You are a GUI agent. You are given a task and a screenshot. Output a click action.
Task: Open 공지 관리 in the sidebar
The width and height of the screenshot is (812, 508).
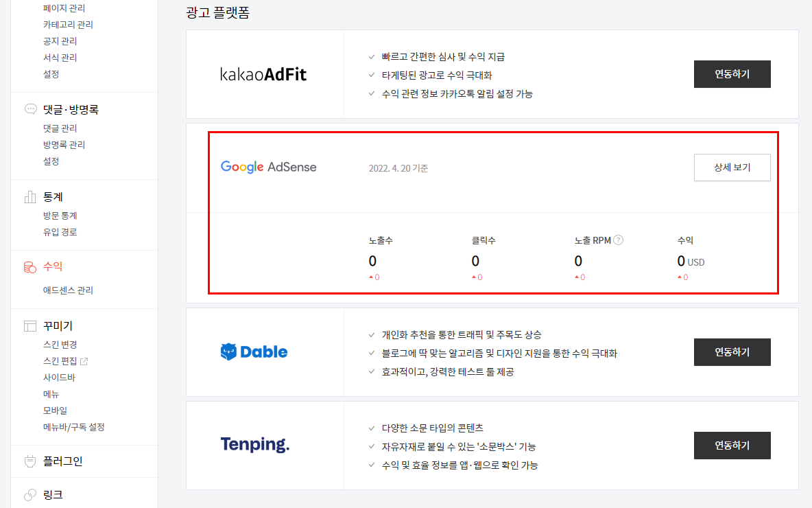(x=60, y=41)
